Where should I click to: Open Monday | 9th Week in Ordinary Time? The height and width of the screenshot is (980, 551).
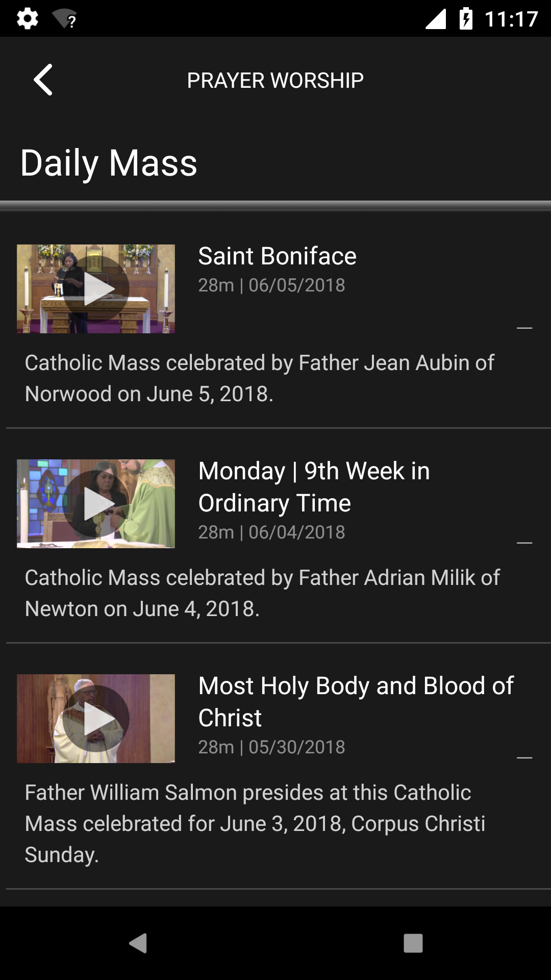pyautogui.click(x=314, y=487)
